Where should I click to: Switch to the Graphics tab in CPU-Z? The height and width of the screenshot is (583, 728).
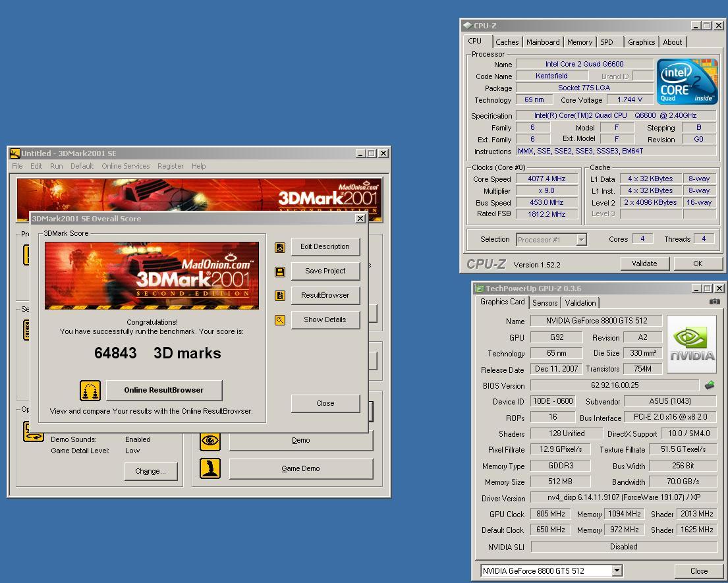click(x=641, y=42)
